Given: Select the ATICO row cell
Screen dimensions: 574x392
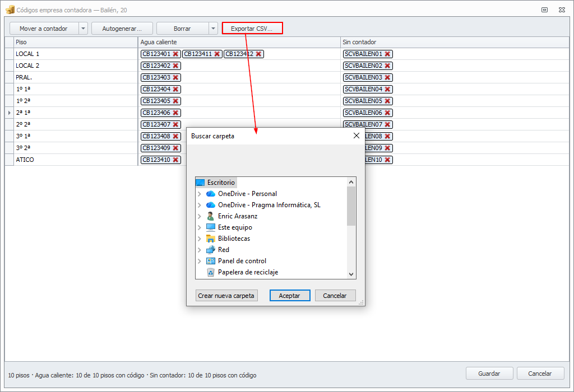Looking at the screenshot, I should pos(76,160).
